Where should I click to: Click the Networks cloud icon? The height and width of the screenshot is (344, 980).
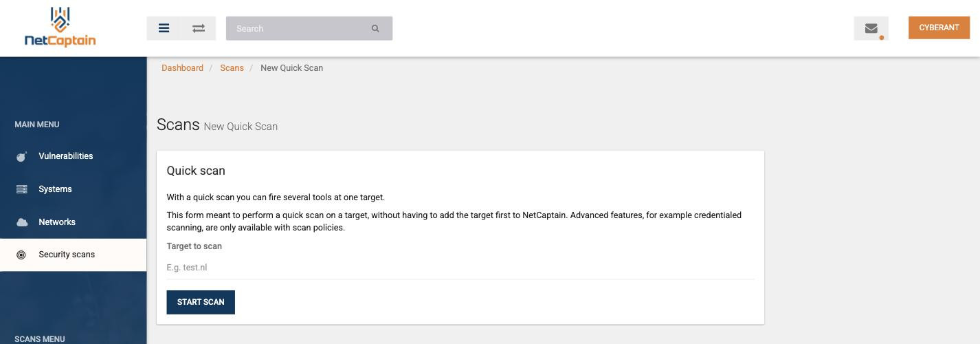tap(21, 222)
